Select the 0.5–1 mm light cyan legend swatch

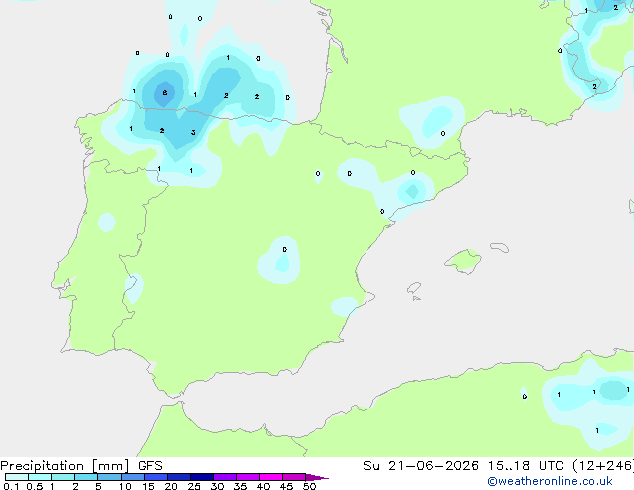point(40,477)
